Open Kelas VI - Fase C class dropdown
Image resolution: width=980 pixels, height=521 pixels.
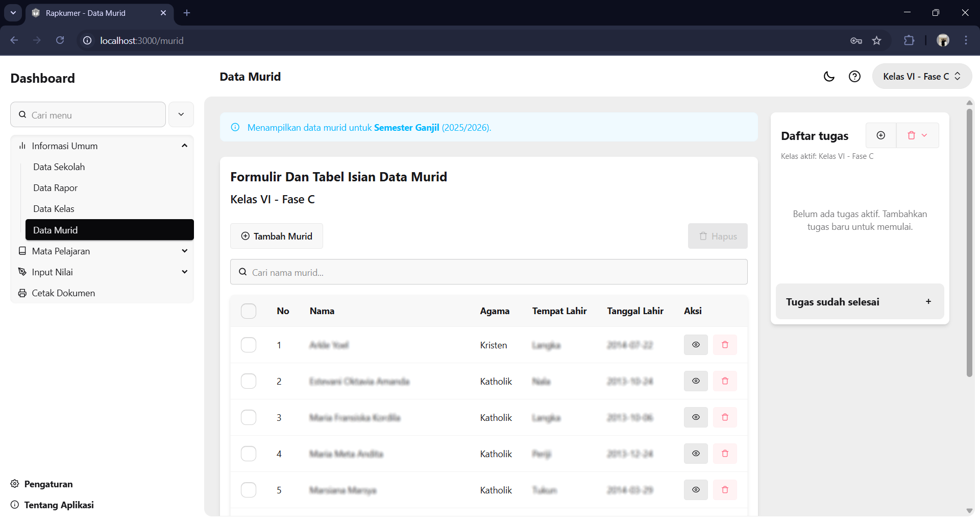point(921,77)
